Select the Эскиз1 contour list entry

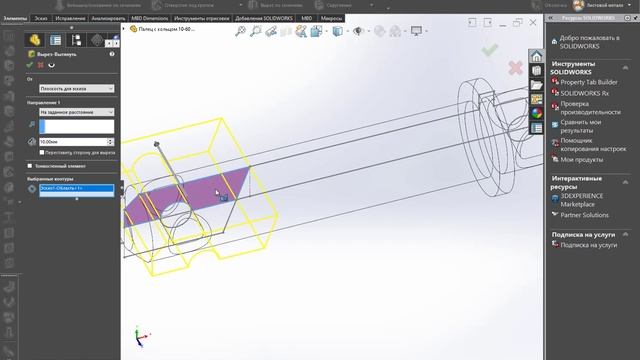pos(76,188)
